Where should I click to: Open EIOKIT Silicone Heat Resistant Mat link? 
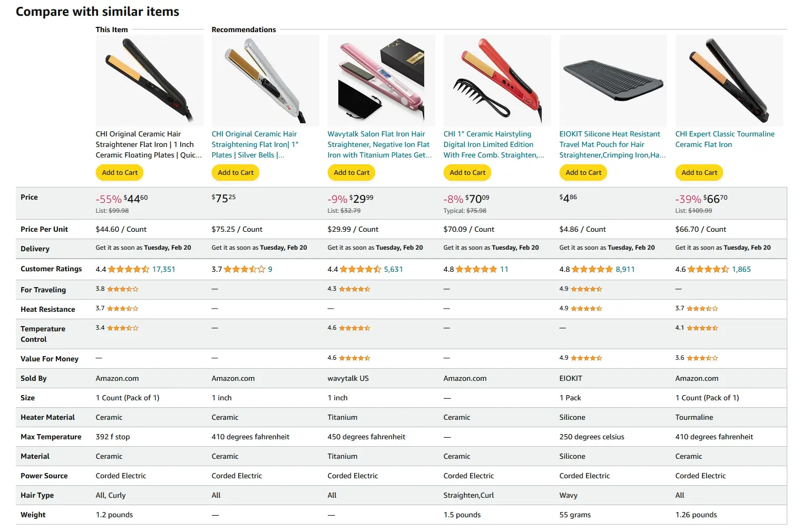[612, 144]
